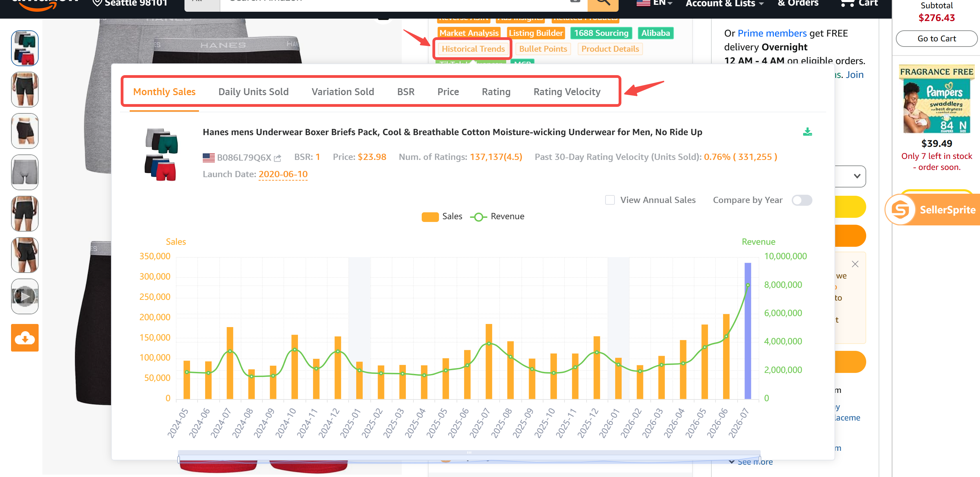Screen dimensions: 980x477
Task: Enable the View Annual Sales checkbox
Action: pos(609,200)
